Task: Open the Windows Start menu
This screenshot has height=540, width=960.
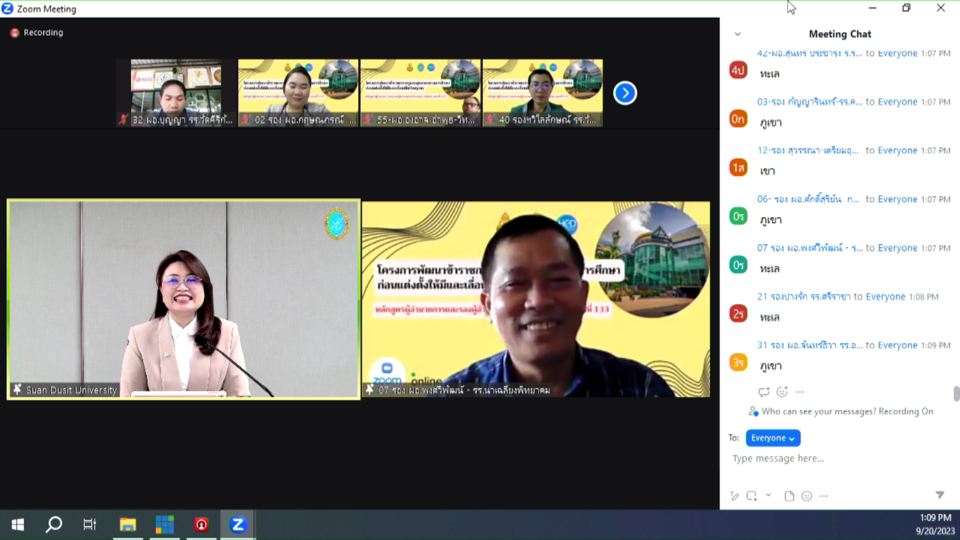Action: [x=18, y=525]
